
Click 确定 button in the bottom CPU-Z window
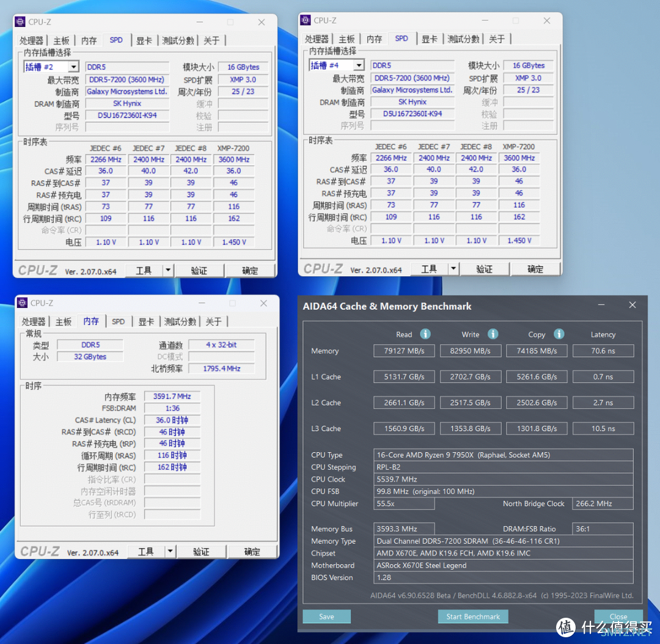[x=252, y=552]
